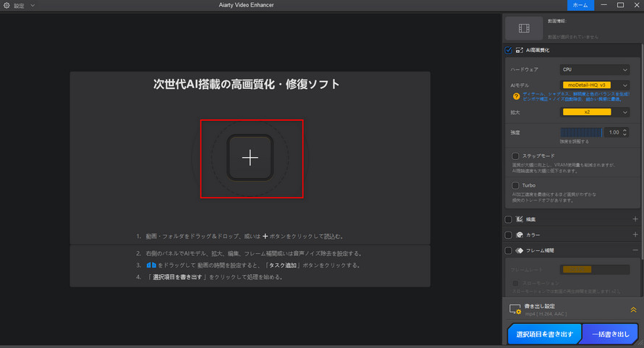The height and width of the screenshot is (348, 644).
Task: Click the yellow question mark help icon
Action: coord(516,96)
